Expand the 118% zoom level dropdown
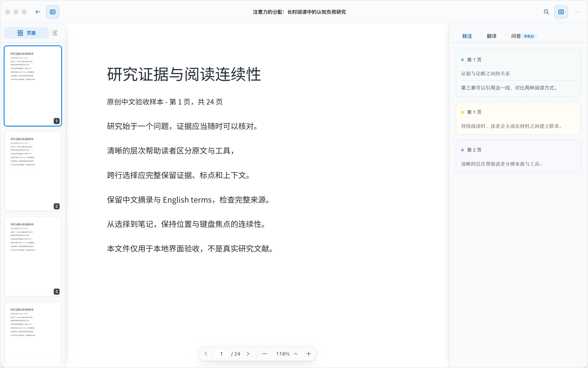The height and width of the screenshot is (368, 588). pos(287,354)
